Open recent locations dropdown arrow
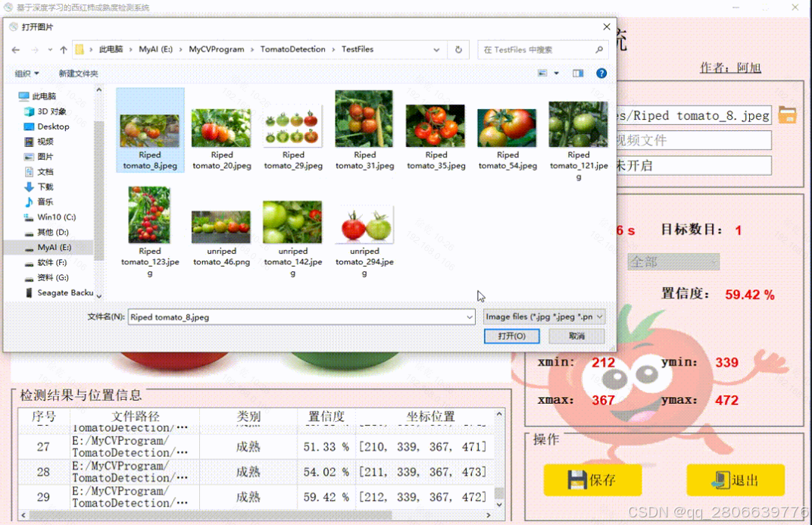Screen dimensions: 812x525 pos(50,50)
